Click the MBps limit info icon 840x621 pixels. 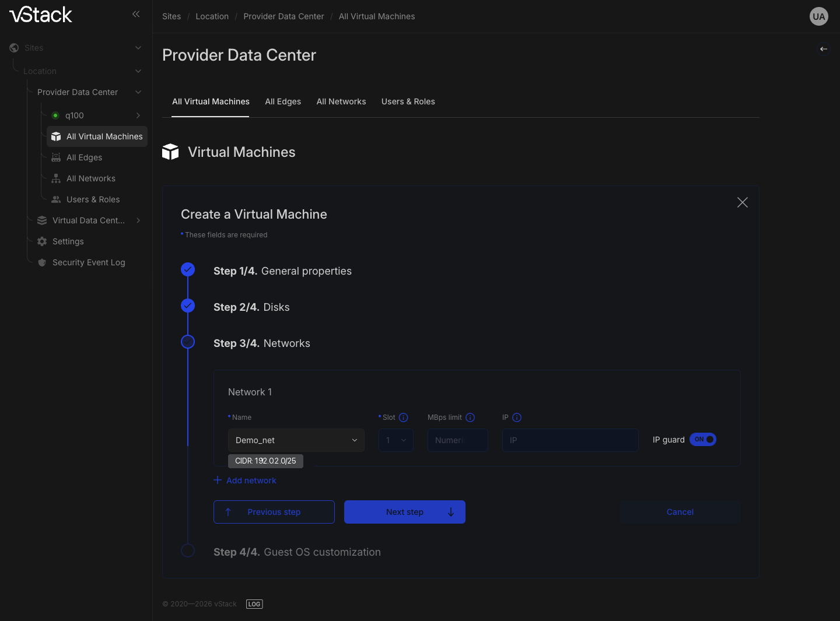pos(470,417)
